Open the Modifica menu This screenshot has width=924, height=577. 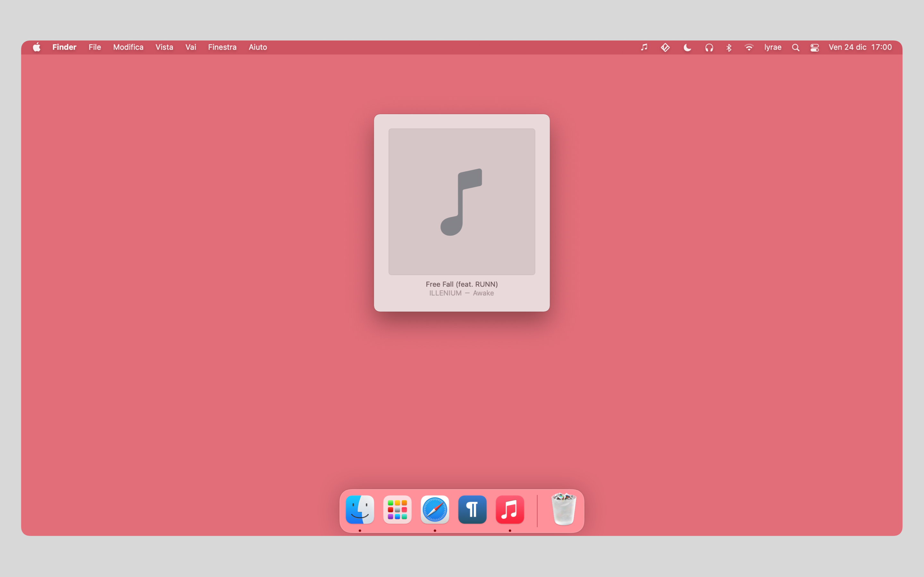[x=128, y=47]
